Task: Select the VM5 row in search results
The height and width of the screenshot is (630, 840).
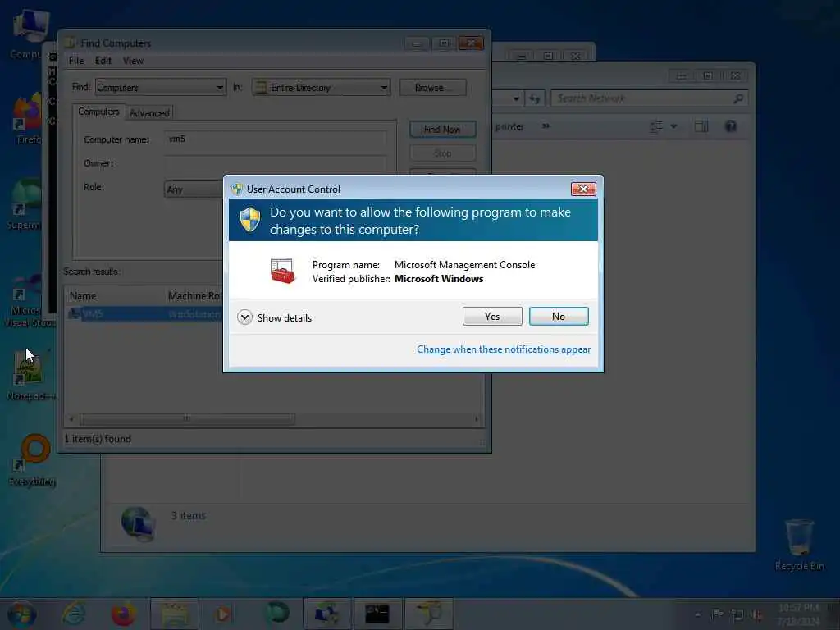Action: pos(144,314)
